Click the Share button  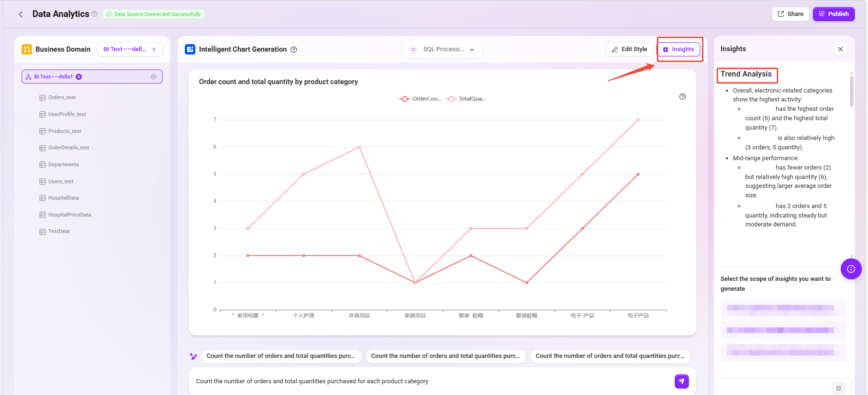click(790, 14)
